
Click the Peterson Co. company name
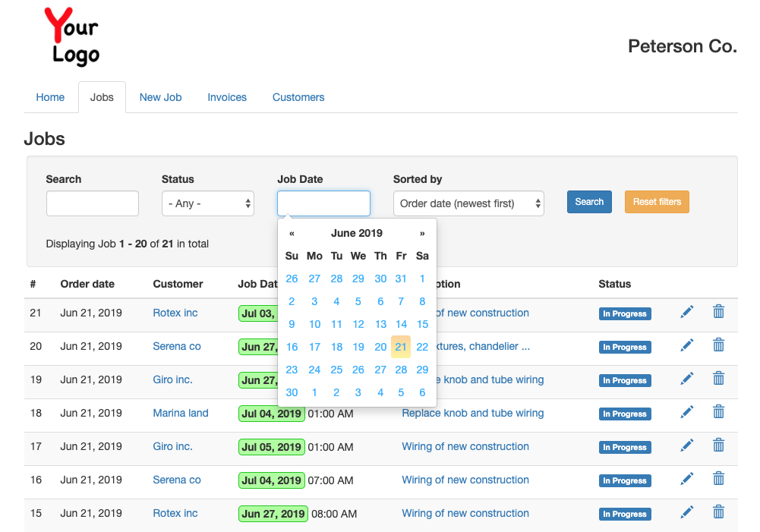(x=683, y=46)
